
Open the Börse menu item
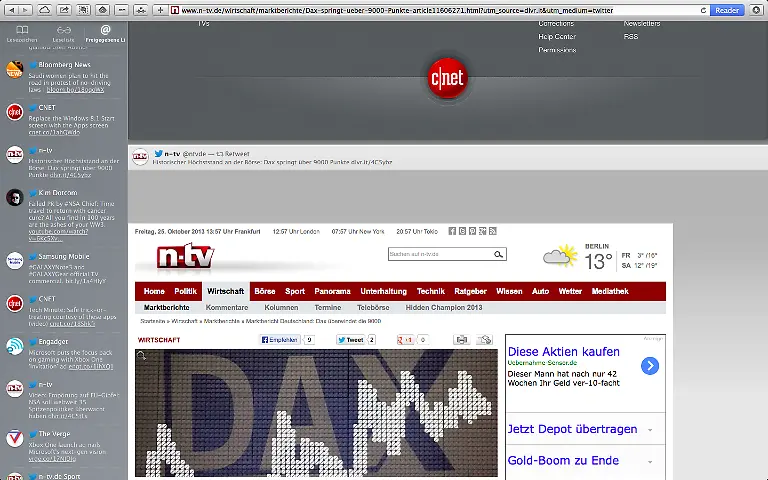coord(264,291)
